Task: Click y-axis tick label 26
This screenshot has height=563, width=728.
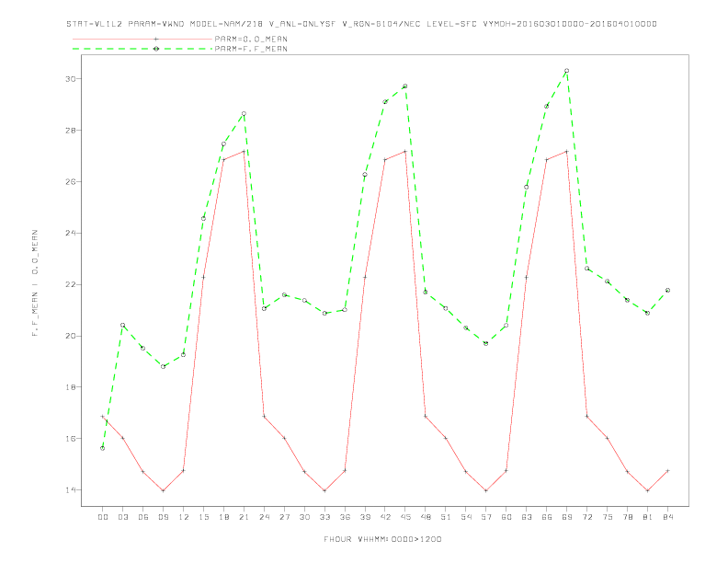Action: click(70, 181)
